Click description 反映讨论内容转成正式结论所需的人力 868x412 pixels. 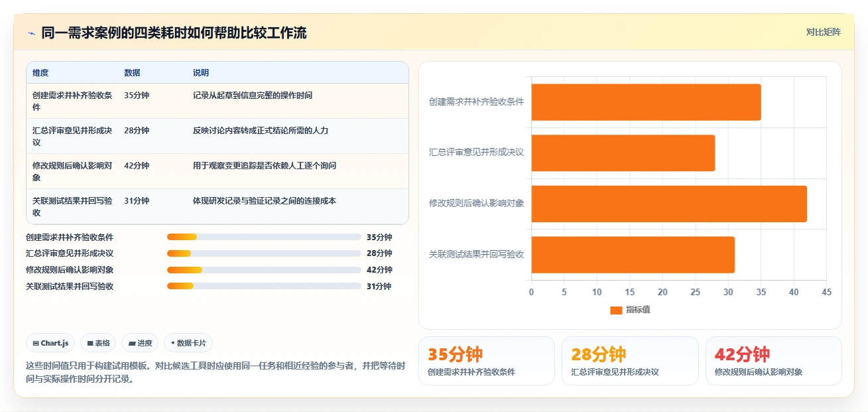[x=261, y=131]
